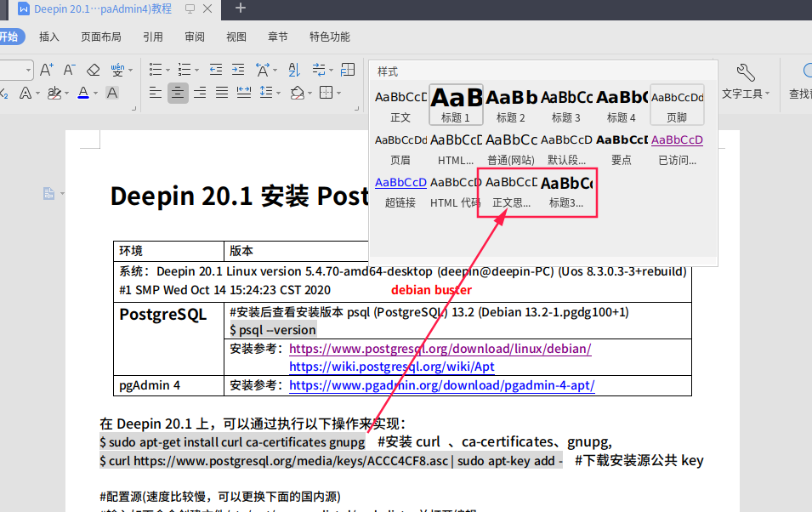Click the decrease indent icon
The height and width of the screenshot is (512, 812).
[216, 70]
